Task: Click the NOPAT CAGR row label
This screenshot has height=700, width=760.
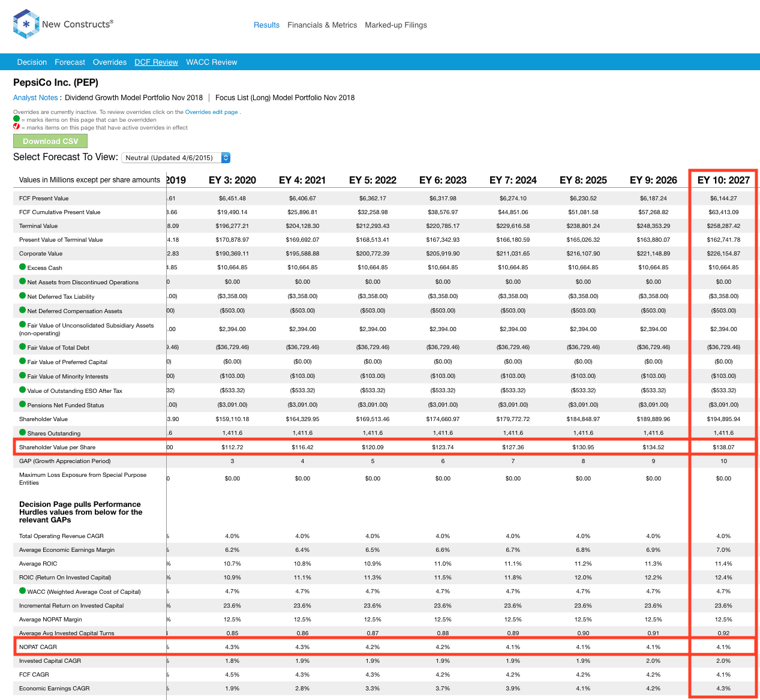Action: click(38, 647)
